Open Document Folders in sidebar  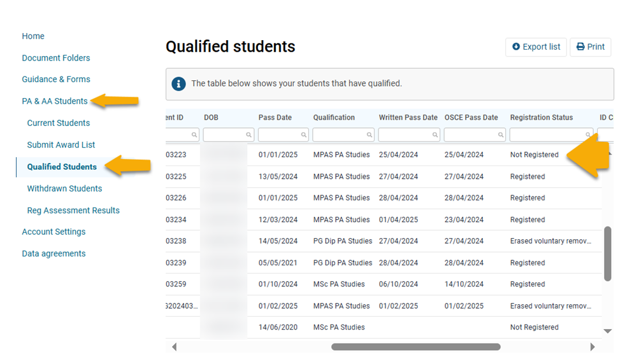[56, 58]
